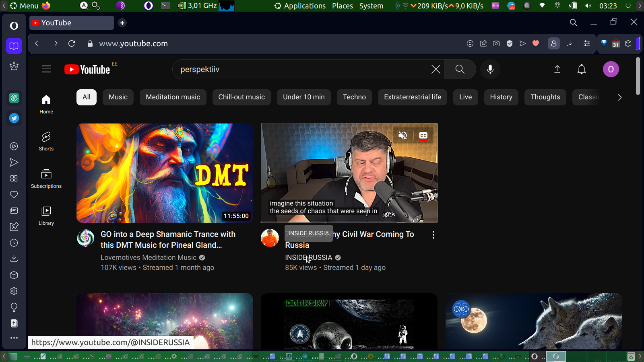The width and height of the screenshot is (644, 362).
Task: Select the Meditation music chip
Action: pyautogui.click(x=173, y=97)
